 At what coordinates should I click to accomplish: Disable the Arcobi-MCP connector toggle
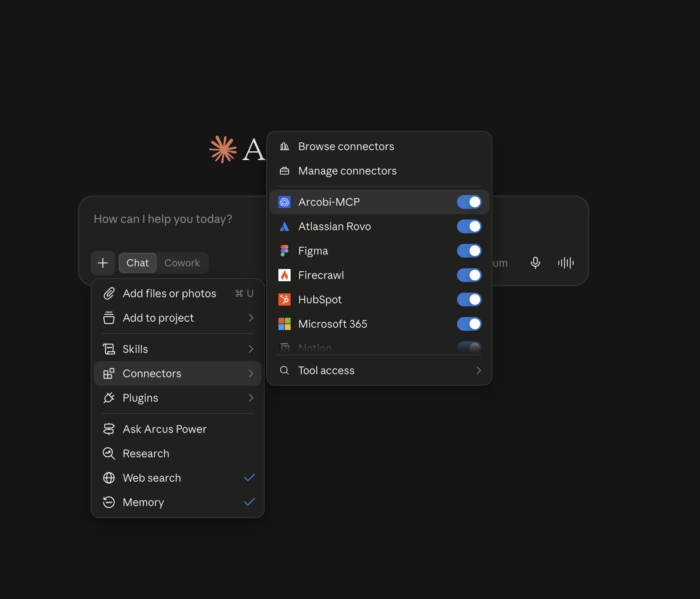coord(469,202)
